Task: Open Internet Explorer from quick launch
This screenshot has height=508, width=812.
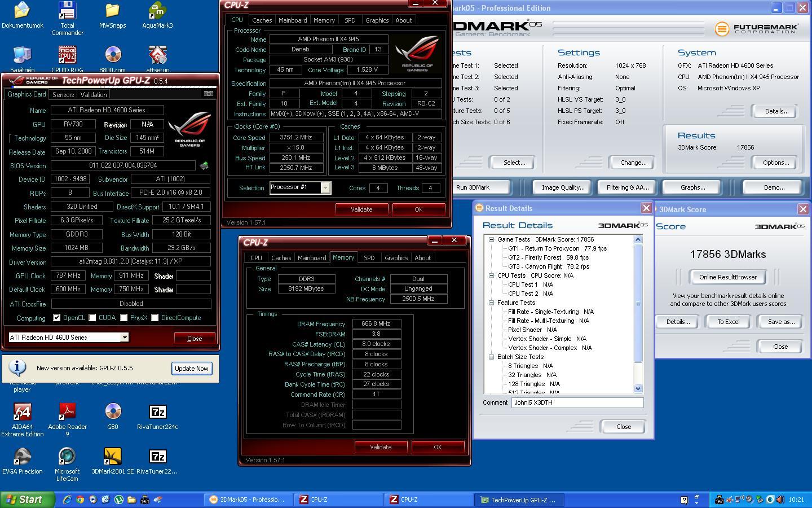Action: pos(67,500)
